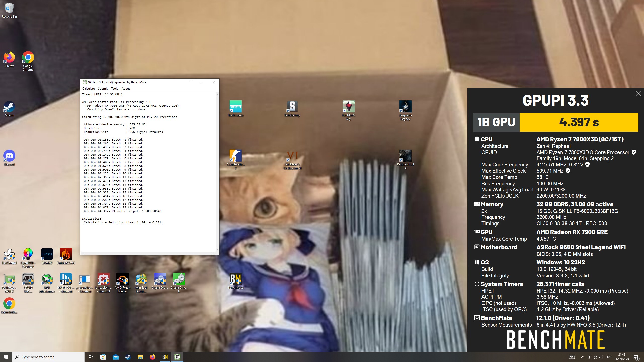Select the Google Chrome desktop shortcut
This screenshot has height=362, width=644.
[x=28, y=61]
